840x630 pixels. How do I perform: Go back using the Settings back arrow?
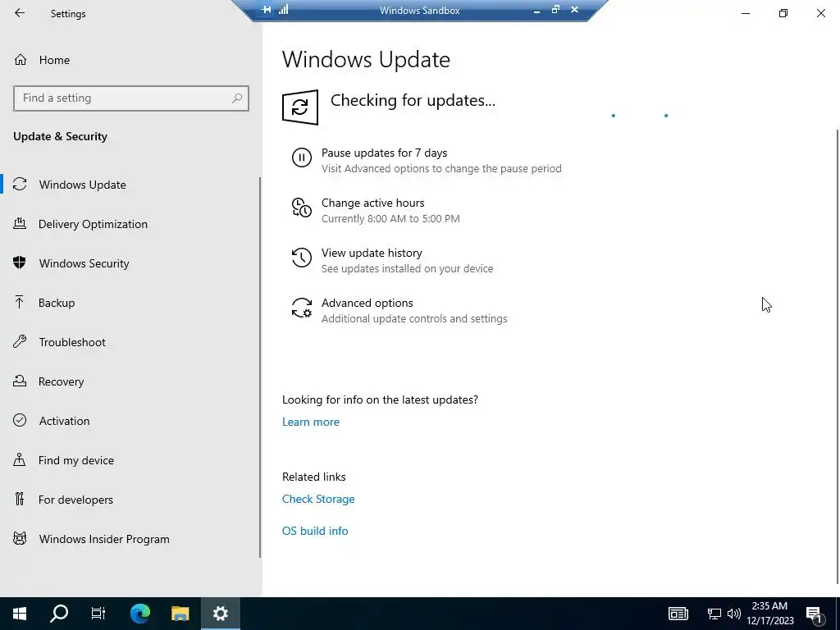(20, 13)
